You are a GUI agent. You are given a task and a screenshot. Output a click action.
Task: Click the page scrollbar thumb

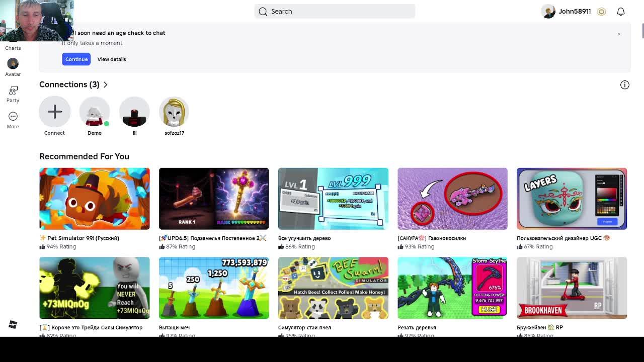point(642,30)
